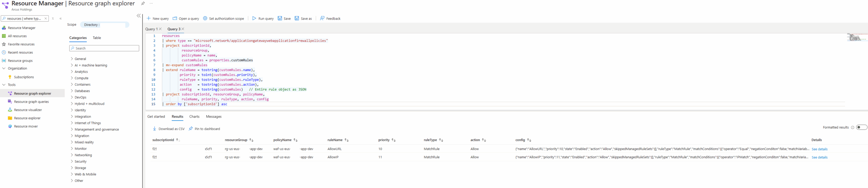Switch to the Charts tab
Viewport: 868px width, 188px height.
coord(194,117)
